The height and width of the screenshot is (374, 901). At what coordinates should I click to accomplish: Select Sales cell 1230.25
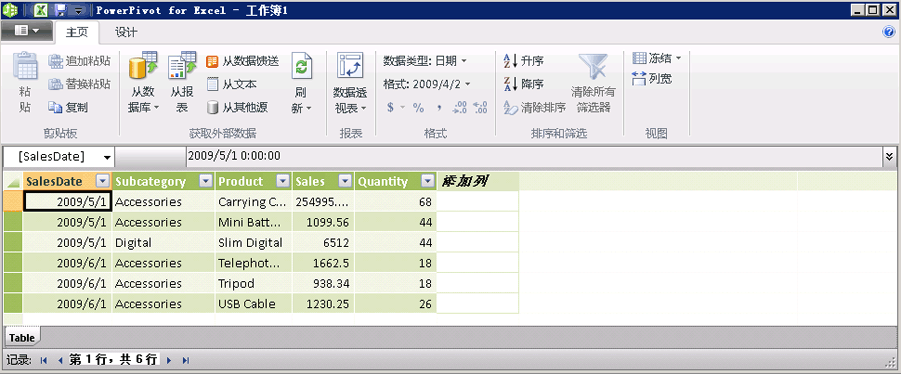pyautogui.click(x=324, y=304)
